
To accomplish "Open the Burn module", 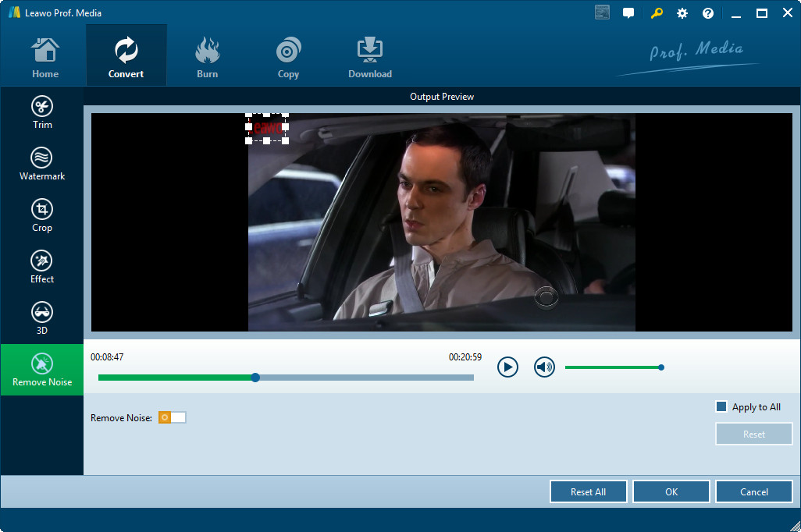I will click(208, 57).
